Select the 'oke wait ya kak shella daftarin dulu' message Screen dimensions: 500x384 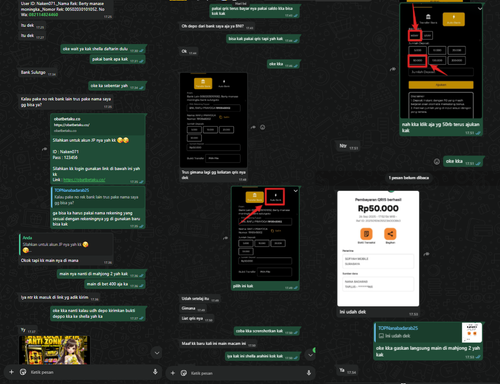point(103,49)
